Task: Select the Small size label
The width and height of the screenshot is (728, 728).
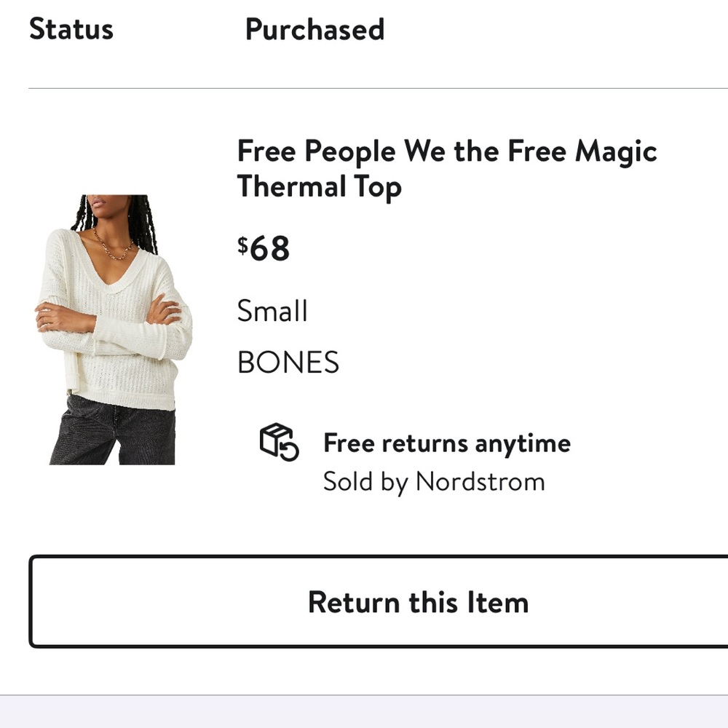Action: click(272, 311)
